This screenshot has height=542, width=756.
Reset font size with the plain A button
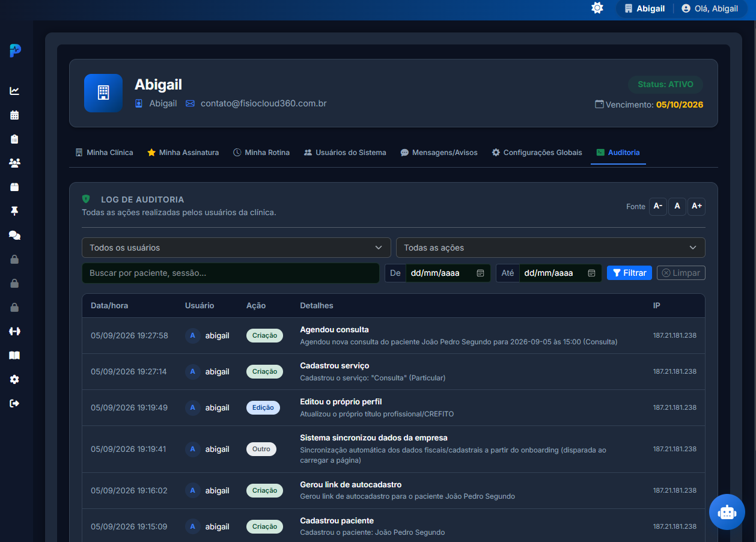coord(677,206)
